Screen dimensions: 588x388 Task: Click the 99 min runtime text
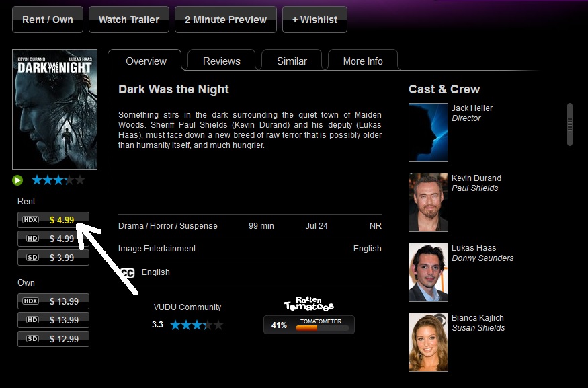[261, 226]
